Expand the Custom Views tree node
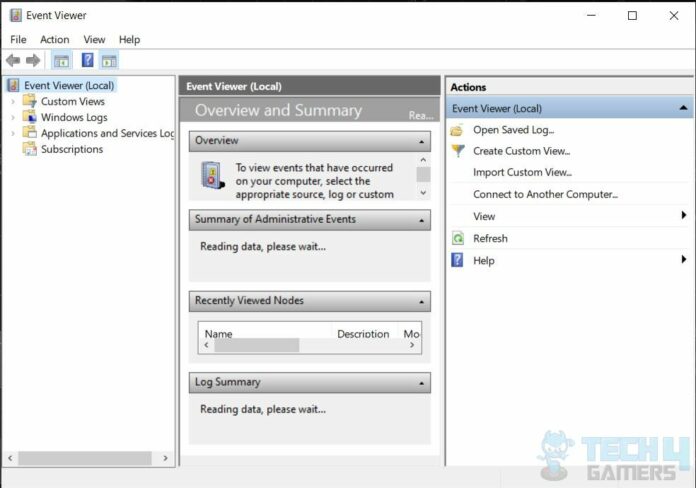696x488 pixels. 13,101
